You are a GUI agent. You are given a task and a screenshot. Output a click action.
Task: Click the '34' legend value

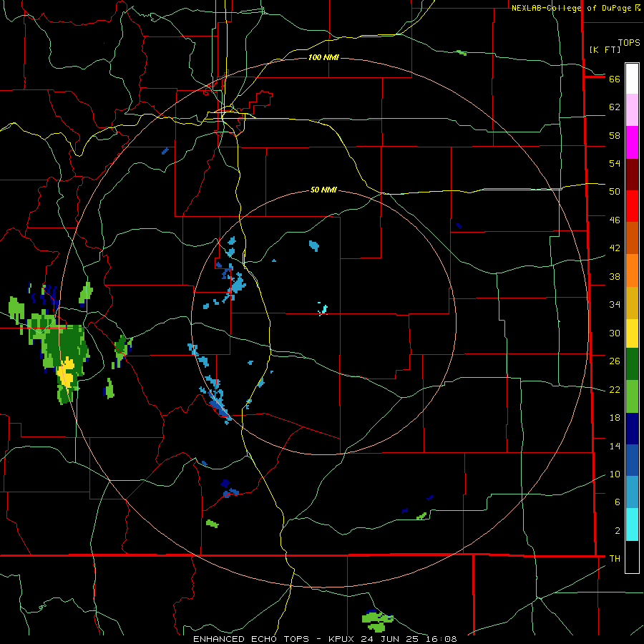(x=615, y=305)
